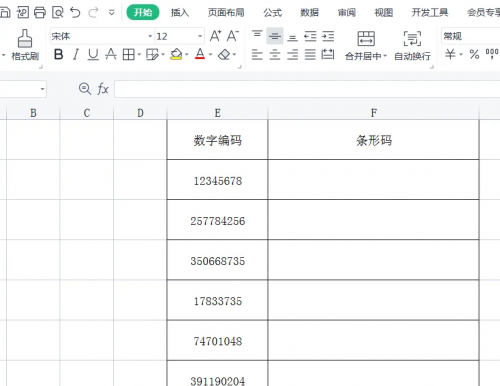This screenshot has width=500, height=386.
Task: Open Print Preview icon
Action: point(58,13)
